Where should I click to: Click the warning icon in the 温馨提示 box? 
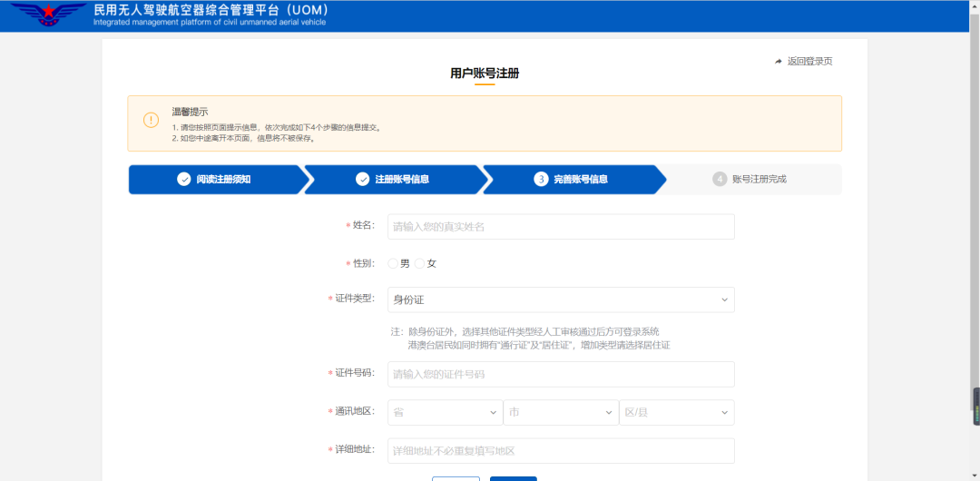click(151, 121)
